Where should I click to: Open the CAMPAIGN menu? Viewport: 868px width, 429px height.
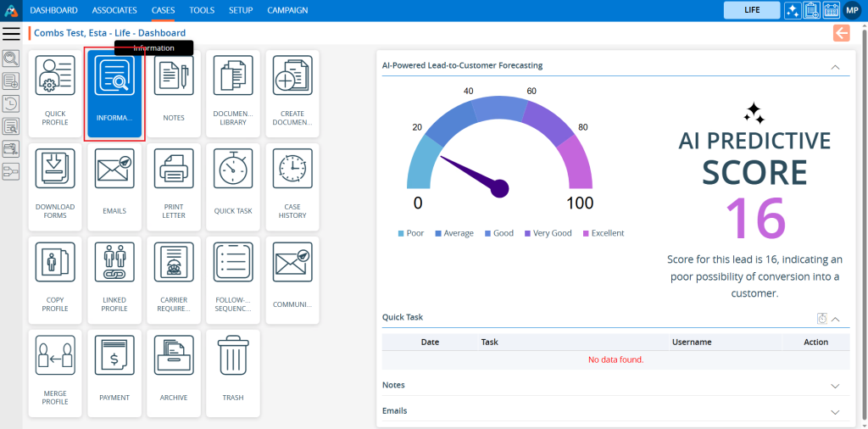pyautogui.click(x=287, y=10)
